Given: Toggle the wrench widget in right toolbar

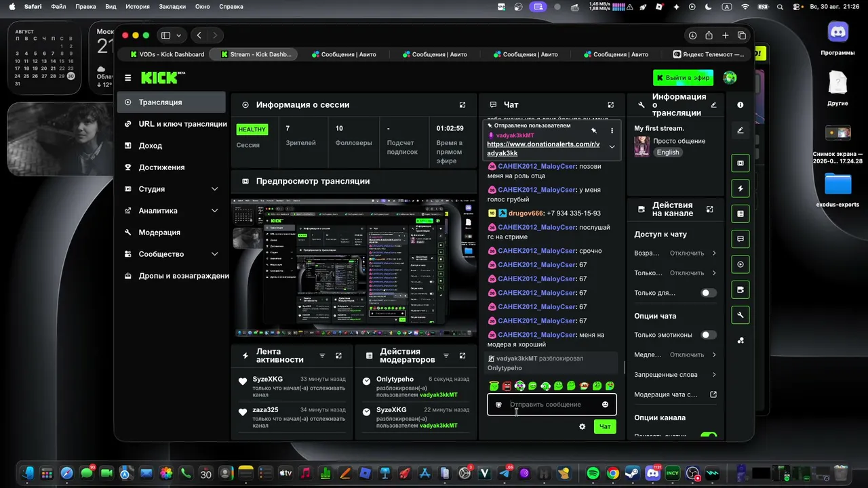Looking at the screenshot, I should click(741, 314).
